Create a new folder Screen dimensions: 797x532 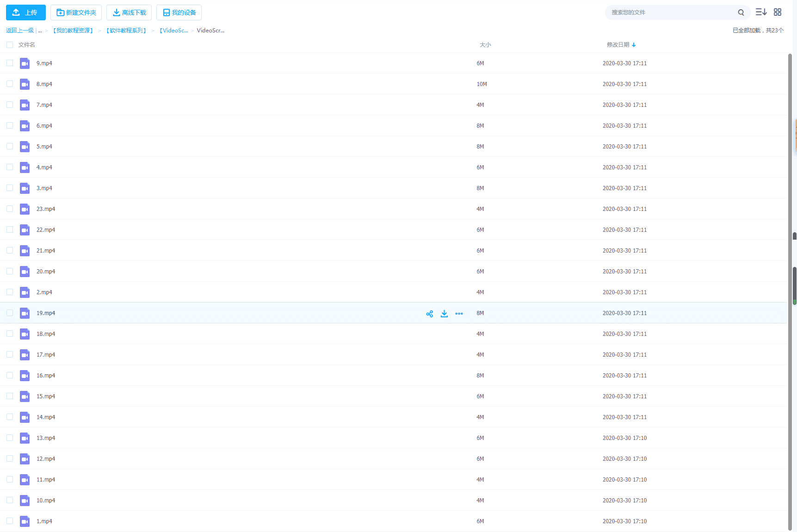click(x=76, y=12)
